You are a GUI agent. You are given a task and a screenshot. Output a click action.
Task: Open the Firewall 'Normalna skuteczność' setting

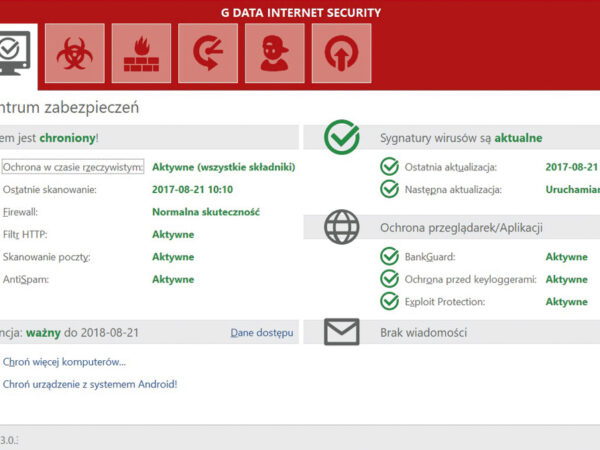[206, 212]
